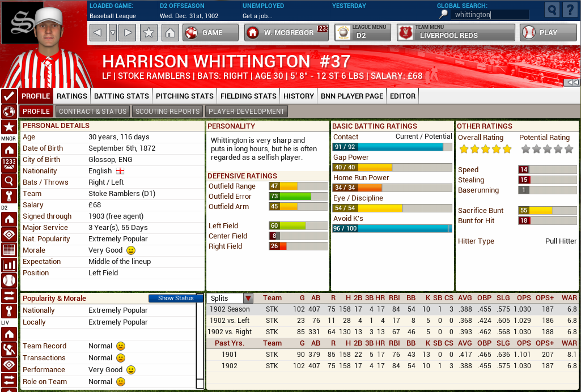581x392 pixels.
Task: Switch to the BATTING STATS tab
Action: [x=121, y=96]
